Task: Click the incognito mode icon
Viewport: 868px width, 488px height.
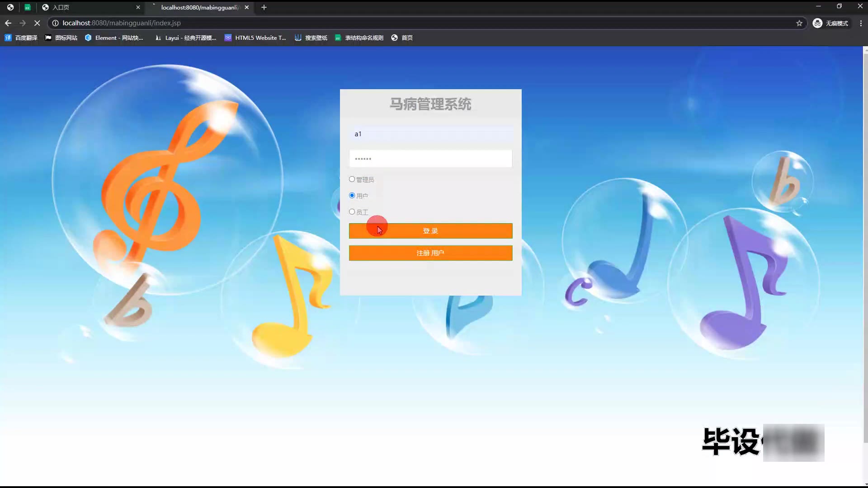Action: [x=817, y=23]
